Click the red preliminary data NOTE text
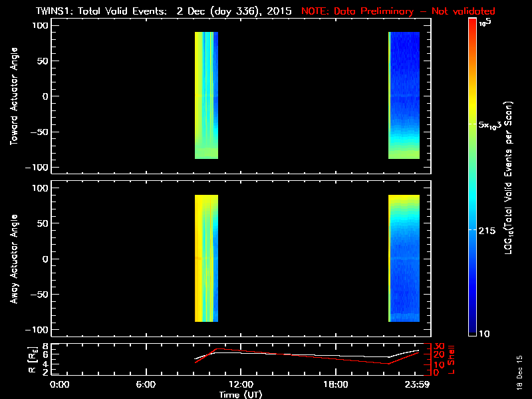 [396, 11]
